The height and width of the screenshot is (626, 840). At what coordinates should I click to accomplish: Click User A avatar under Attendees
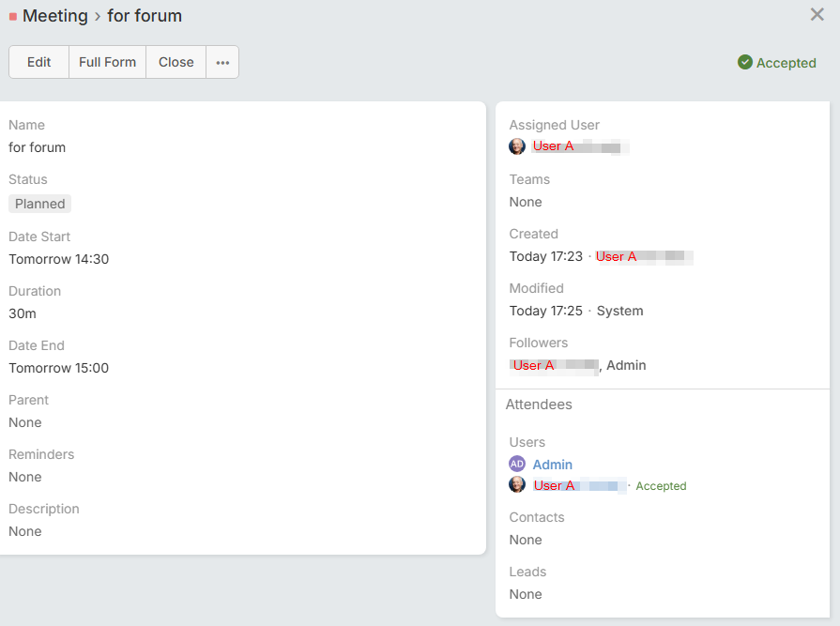point(517,484)
